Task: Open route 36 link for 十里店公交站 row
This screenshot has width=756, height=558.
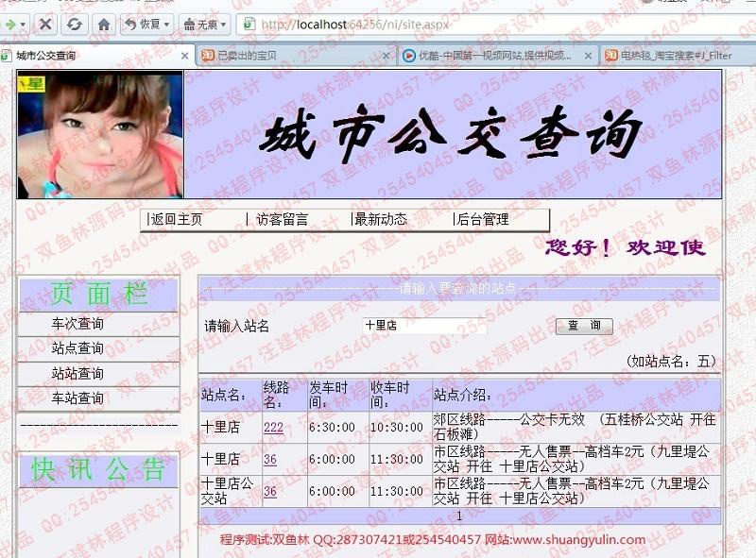Action: (270, 491)
